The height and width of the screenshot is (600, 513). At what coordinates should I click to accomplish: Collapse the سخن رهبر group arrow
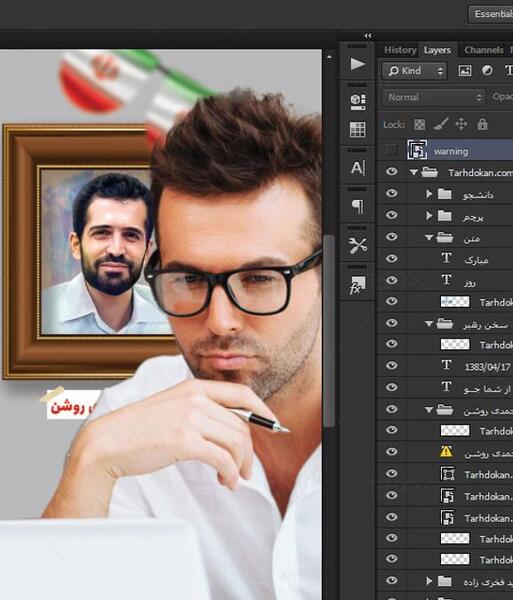pos(429,324)
